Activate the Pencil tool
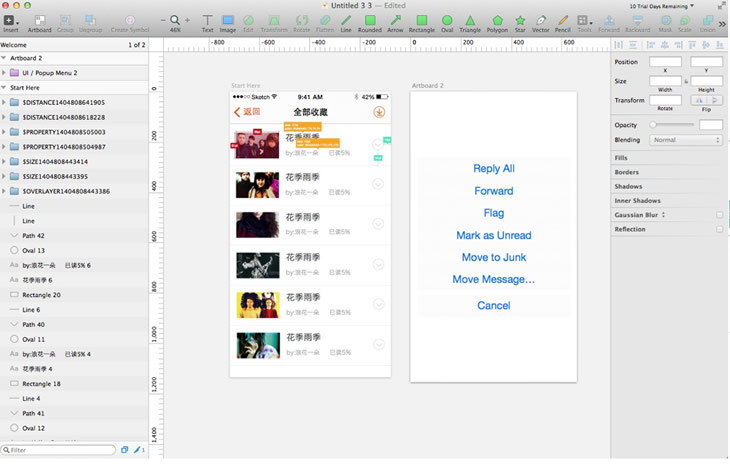Image resolution: width=730 pixels, height=464 pixels. [x=563, y=23]
